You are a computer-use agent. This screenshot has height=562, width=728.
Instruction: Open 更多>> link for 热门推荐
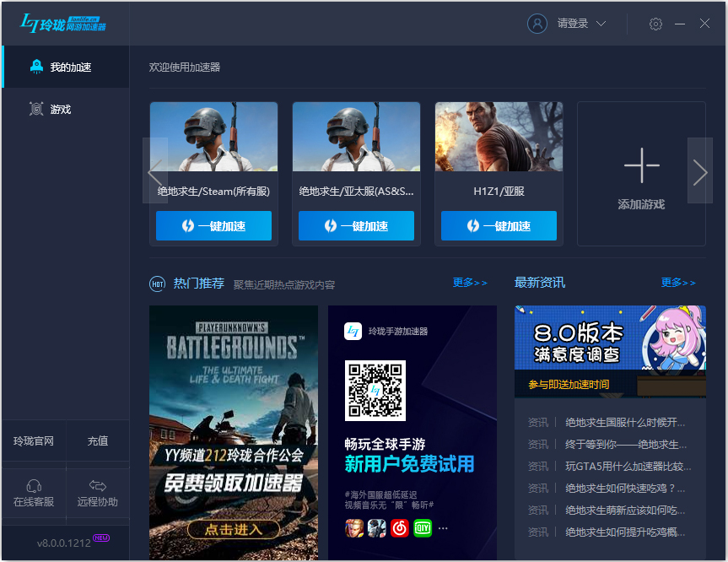[470, 283]
